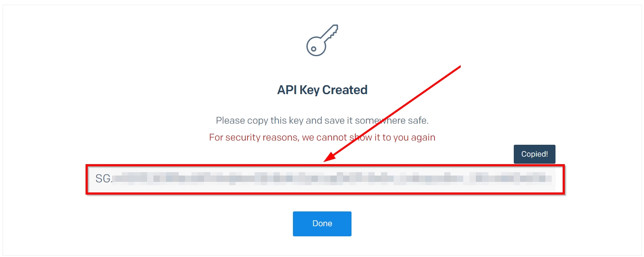Click the small hole in the key icon's head
The width and height of the screenshot is (644, 257).
pos(314,49)
